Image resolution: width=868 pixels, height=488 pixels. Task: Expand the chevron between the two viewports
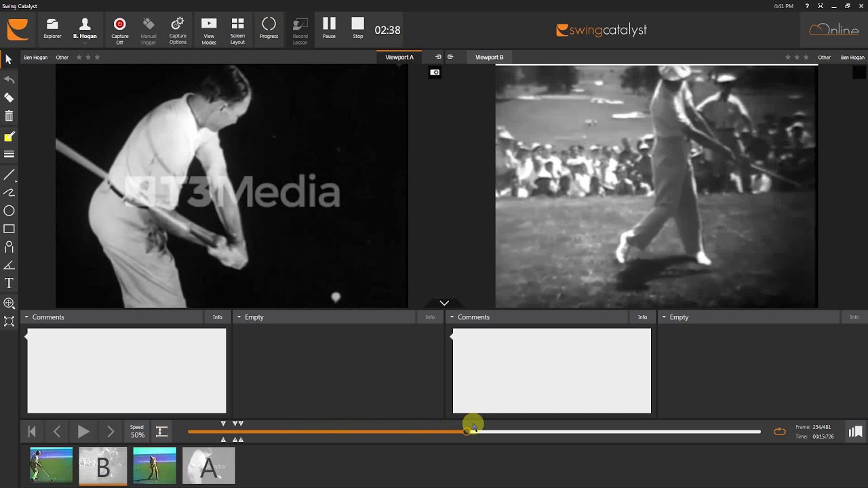coord(444,303)
